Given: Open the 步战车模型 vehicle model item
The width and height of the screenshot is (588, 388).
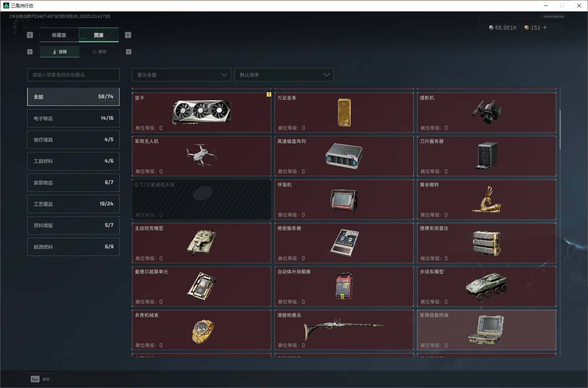Looking at the screenshot, I should pyautogui.click(x=487, y=286).
